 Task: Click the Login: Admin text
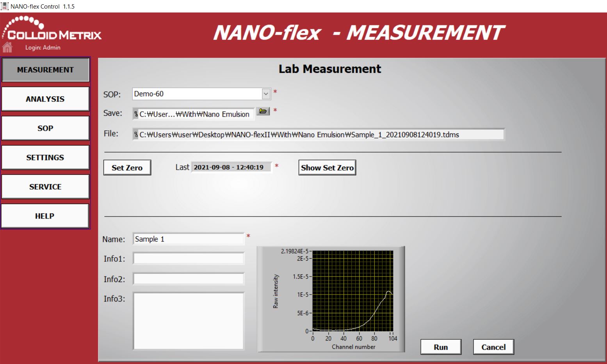tap(43, 48)
